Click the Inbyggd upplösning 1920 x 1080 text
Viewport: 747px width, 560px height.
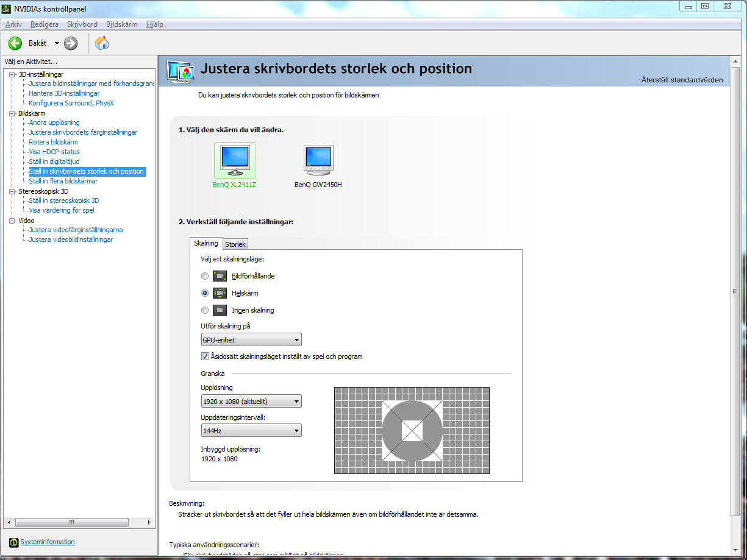pos(220,459)
